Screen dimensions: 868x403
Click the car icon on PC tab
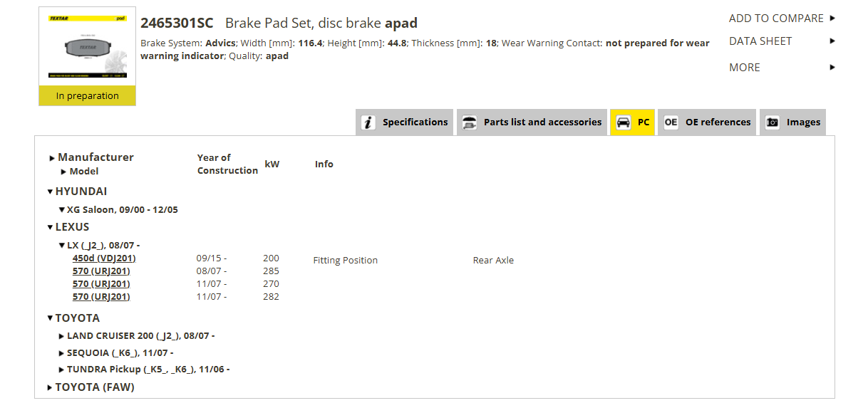point(624,122)
